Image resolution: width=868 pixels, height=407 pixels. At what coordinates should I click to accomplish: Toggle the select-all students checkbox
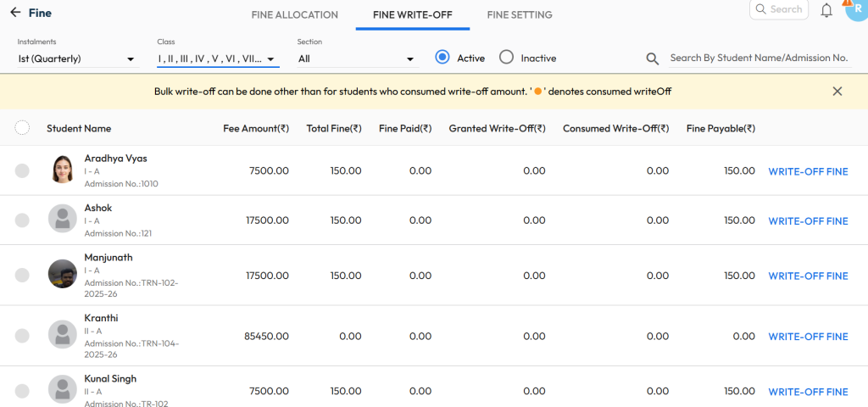pyautogui.click(x=23, y=128)
